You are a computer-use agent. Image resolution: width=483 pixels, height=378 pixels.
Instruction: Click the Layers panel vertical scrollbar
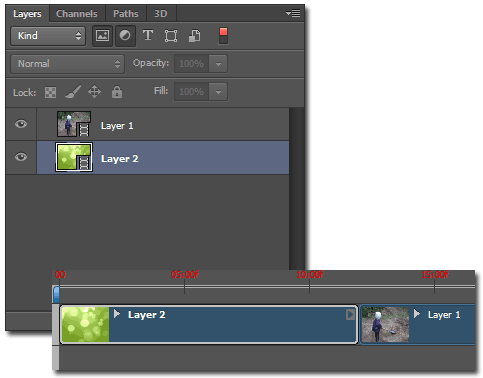(296, 188)
